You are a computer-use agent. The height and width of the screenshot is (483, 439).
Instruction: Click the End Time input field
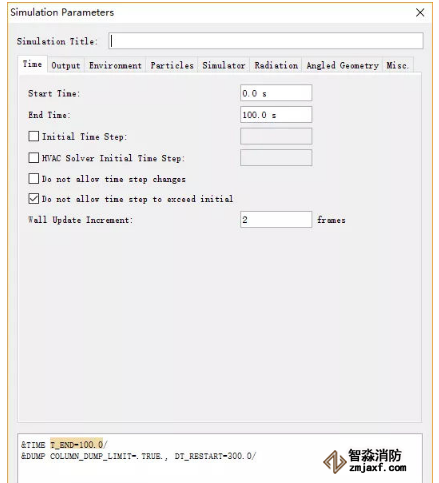(276, 115)
